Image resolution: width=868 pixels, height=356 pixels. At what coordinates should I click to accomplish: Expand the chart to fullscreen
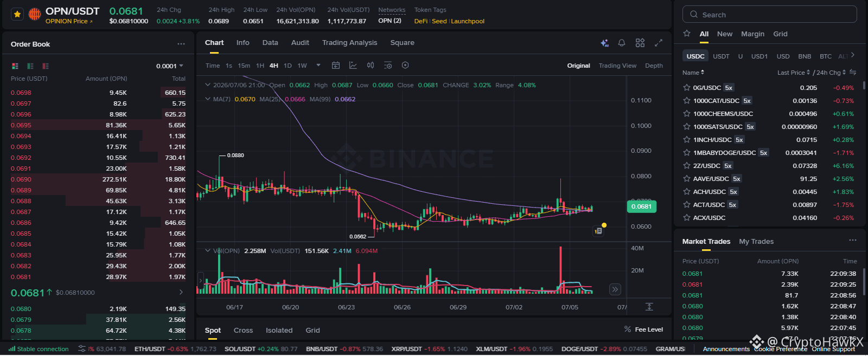[659, 43]
